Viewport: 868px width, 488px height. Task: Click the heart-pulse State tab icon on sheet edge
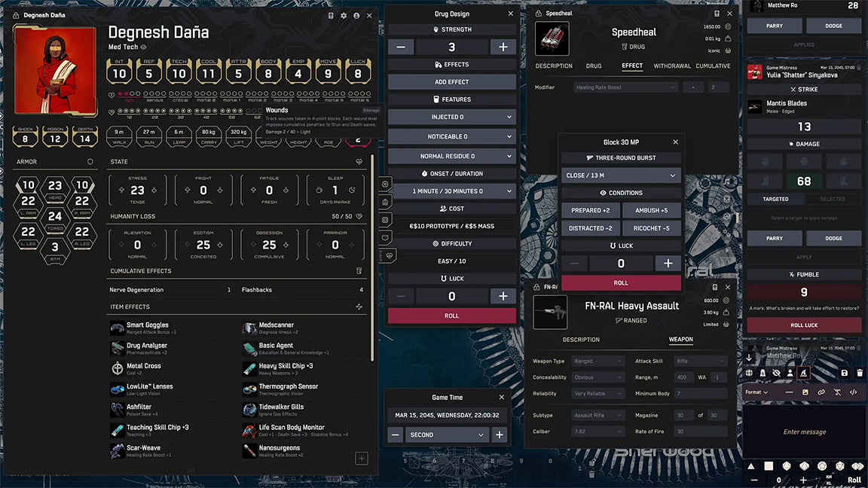point(389,255)
